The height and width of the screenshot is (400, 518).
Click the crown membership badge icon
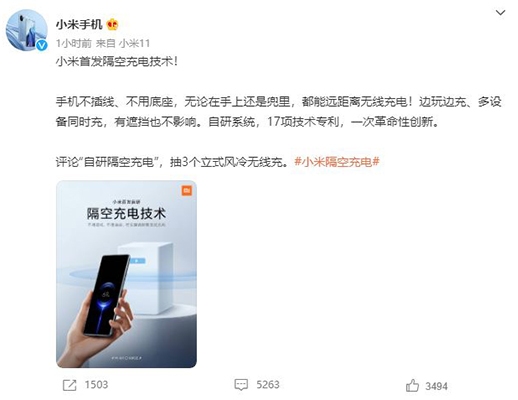112,24
